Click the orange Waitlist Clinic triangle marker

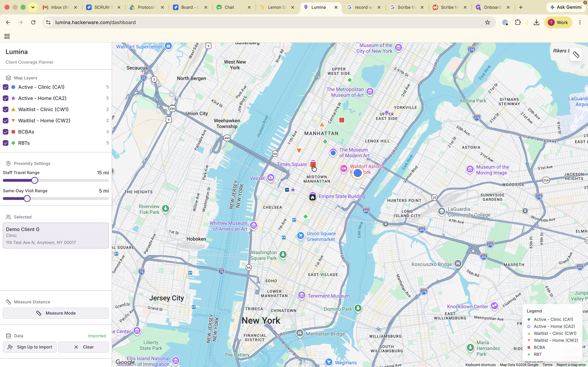322,124
